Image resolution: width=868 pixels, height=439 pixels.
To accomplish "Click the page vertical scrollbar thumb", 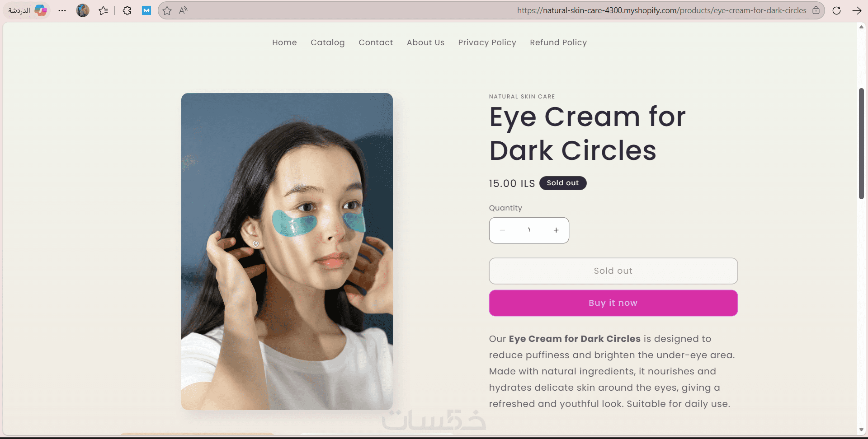I will [861, 144].
